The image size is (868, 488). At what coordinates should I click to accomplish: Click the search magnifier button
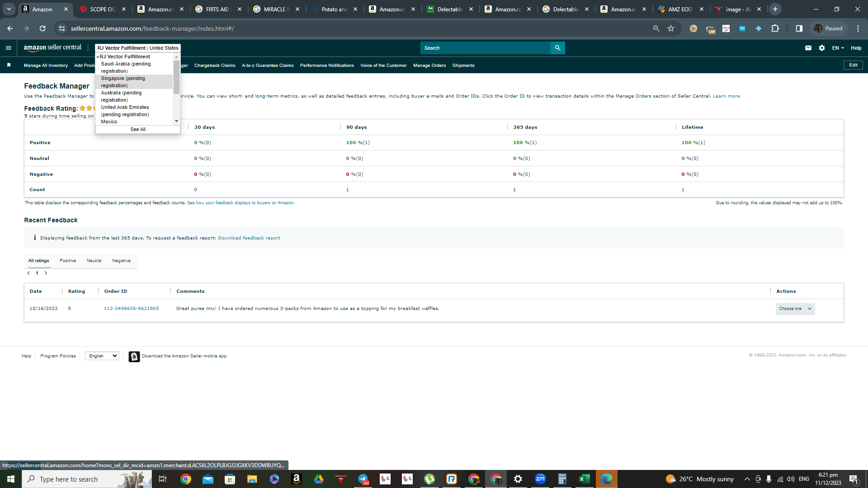click(557, 48)
